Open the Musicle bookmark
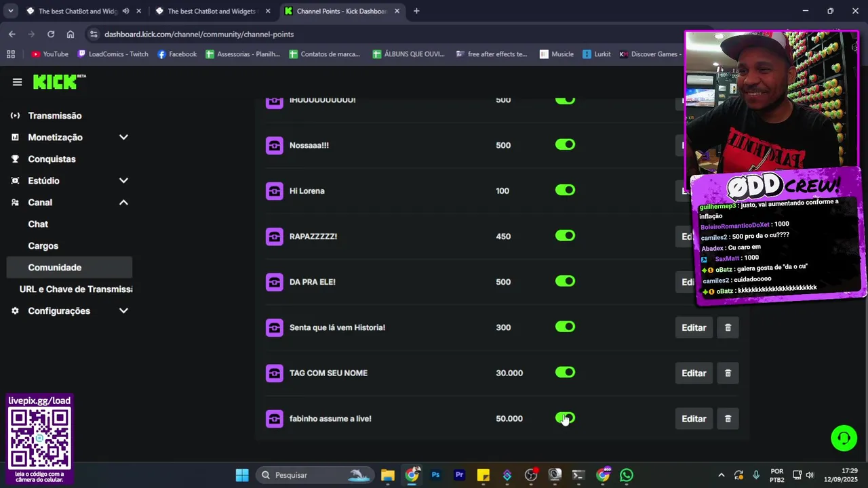The width and height of the screenshot is (868, 488). click(x=556, y=54)
